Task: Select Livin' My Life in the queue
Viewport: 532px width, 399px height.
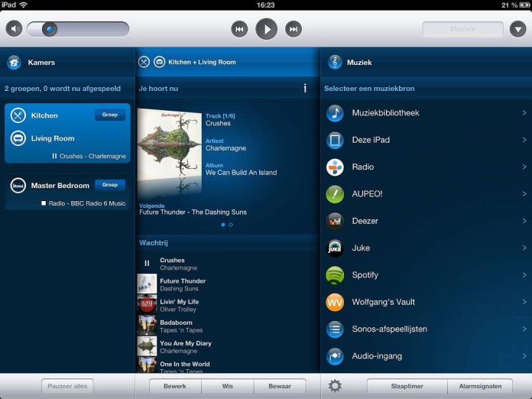Action: pyautogui.click(x=227, y=305)
